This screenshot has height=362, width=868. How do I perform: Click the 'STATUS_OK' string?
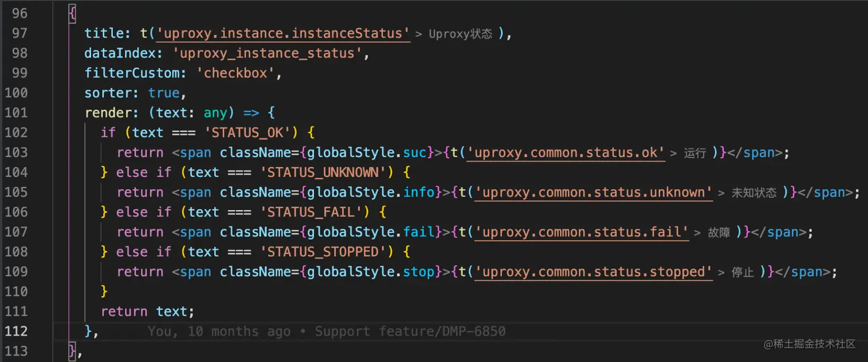(x=247, y=133)
